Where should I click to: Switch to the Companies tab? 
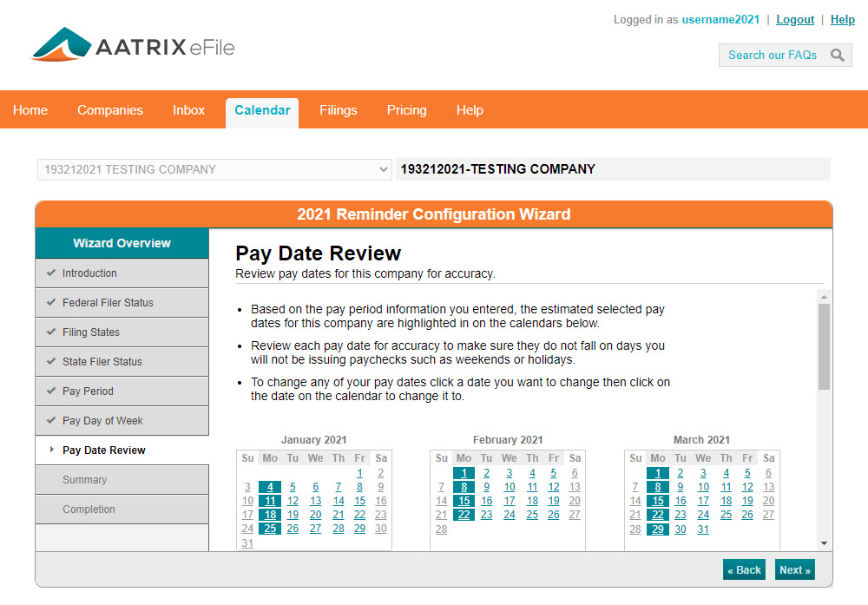point(110,110)
